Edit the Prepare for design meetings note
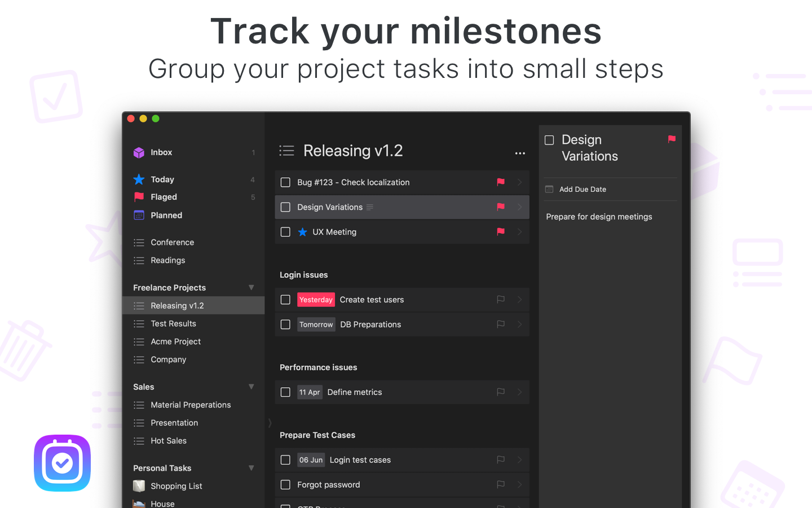 [599, 217]
